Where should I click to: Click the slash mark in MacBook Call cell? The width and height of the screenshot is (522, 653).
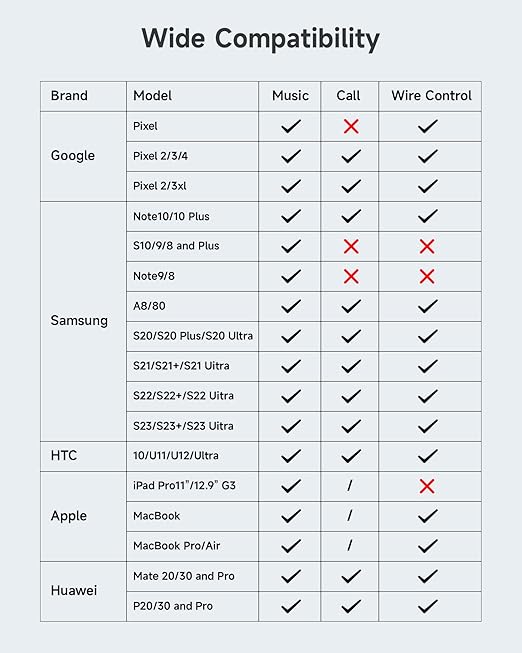pyautogui.click(x=350, y=516)
